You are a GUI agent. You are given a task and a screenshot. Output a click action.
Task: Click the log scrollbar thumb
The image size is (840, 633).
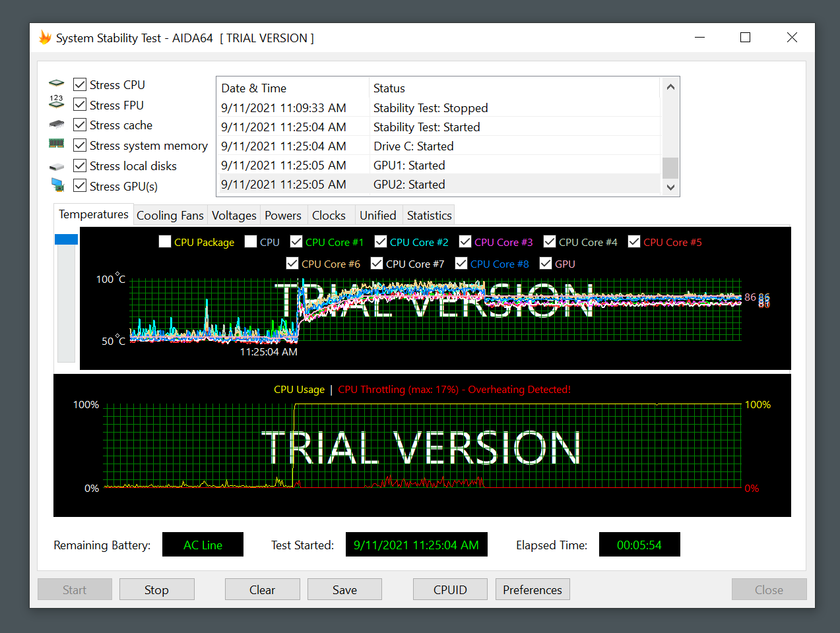pos(670,167)
